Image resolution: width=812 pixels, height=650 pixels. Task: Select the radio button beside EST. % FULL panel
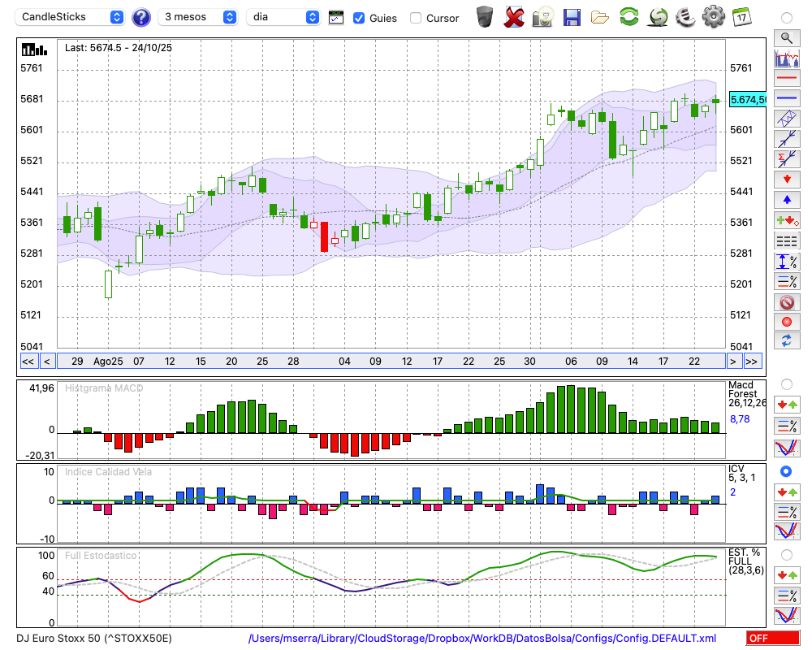coord(786,554)
